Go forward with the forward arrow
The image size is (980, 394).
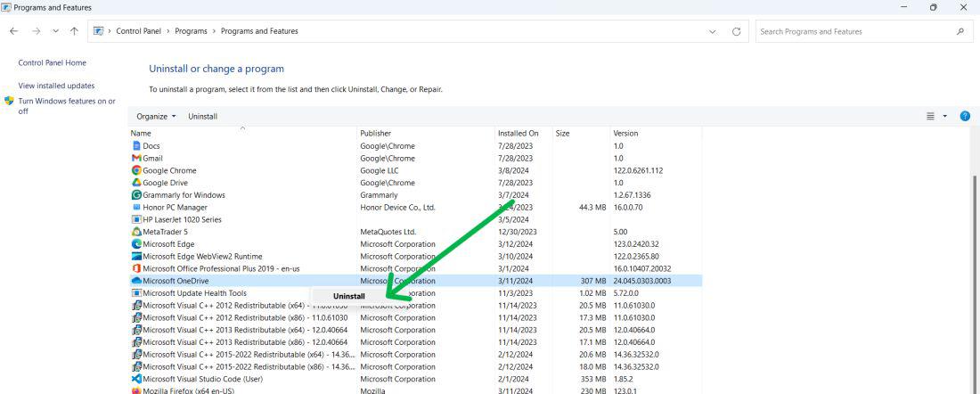(37, 31)
